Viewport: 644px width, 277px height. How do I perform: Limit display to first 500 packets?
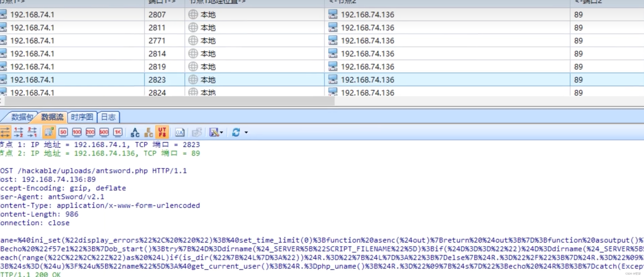point(104,132)
